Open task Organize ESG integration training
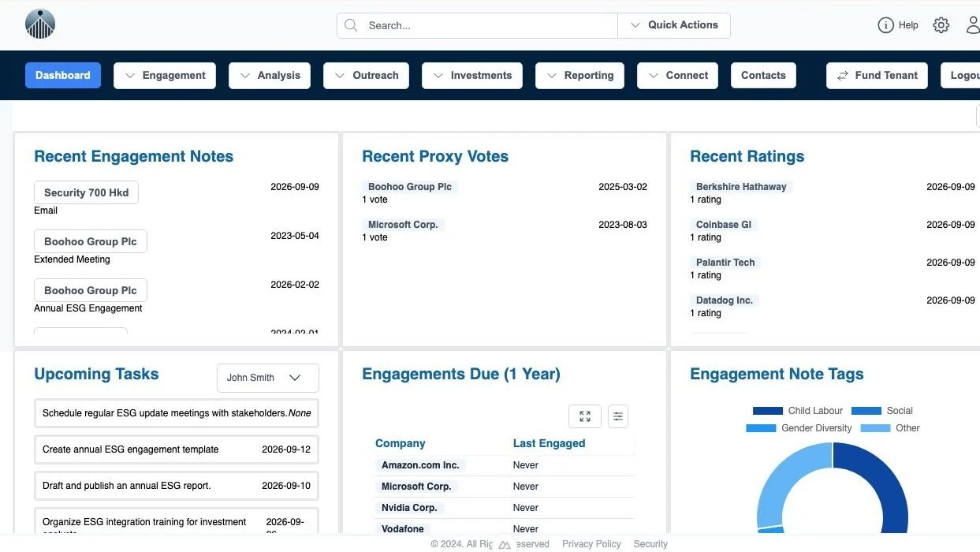Screen dimensions: 980x552 [177, 522]
